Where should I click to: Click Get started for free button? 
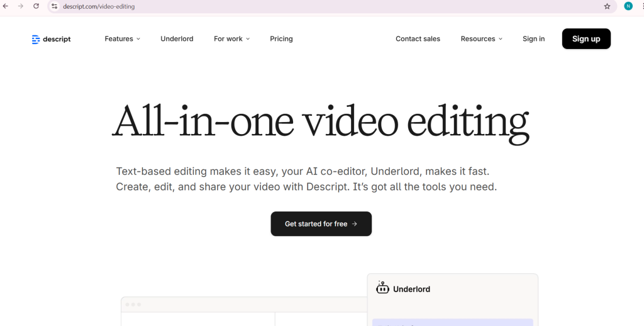pos(321,224)
